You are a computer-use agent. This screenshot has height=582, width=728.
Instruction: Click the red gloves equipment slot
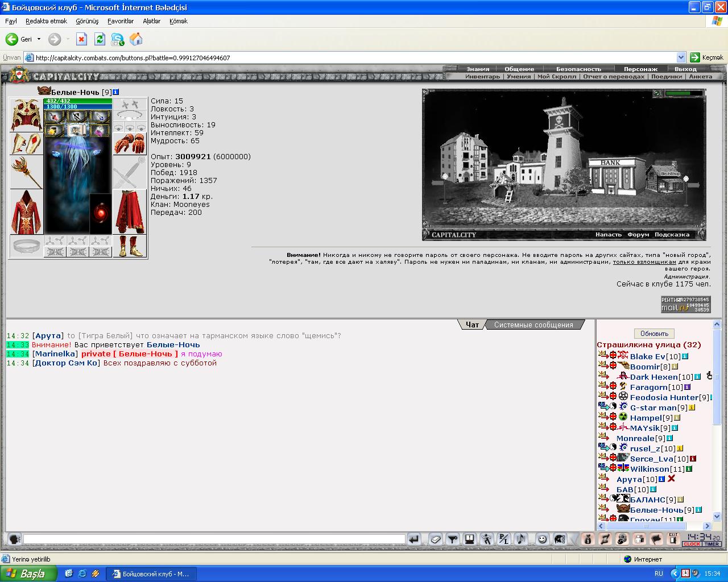coord(129,144)
